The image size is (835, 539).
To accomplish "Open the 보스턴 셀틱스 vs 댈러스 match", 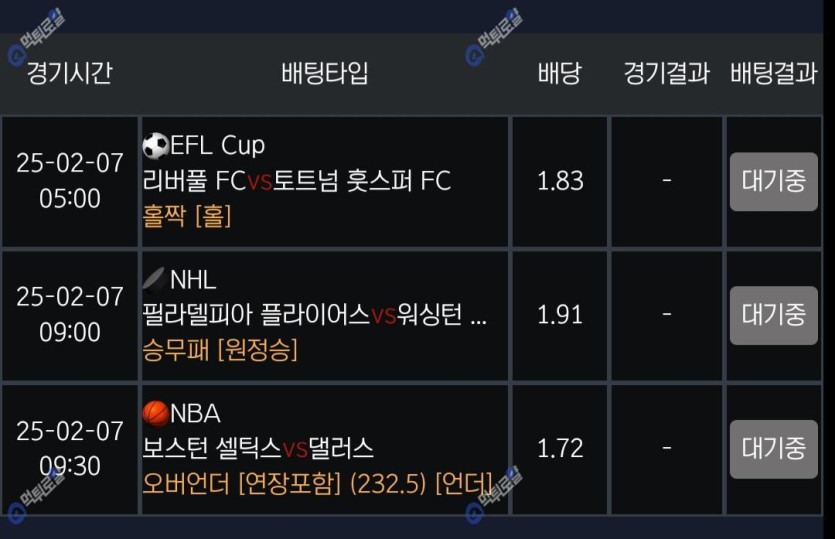I will [x=258, y=448].
